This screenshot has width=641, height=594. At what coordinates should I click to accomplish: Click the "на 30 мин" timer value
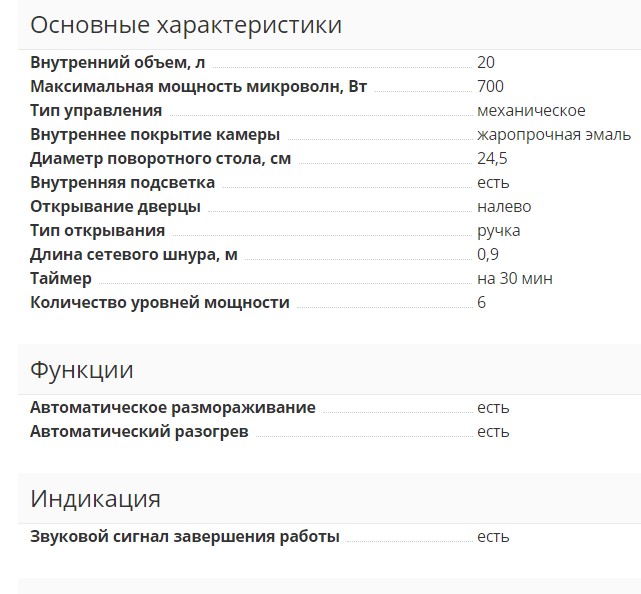515,279
